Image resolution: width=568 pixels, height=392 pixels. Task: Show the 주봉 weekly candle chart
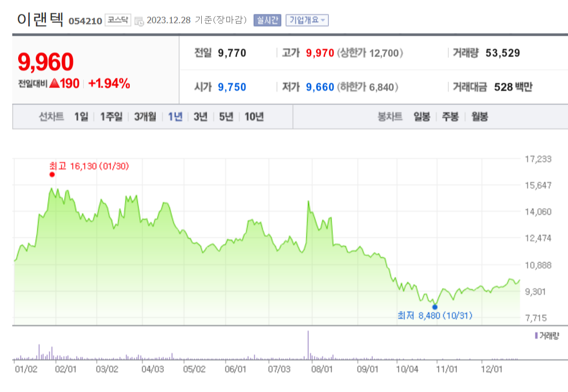[450, 117]
